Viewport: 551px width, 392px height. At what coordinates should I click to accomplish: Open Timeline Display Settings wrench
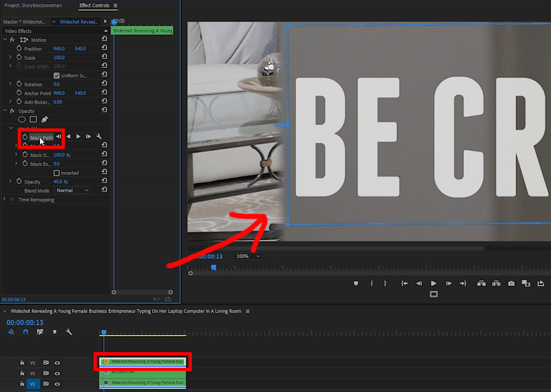69,332
